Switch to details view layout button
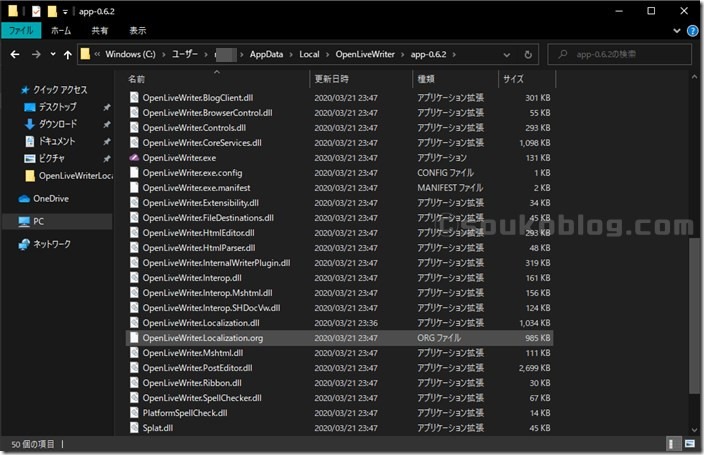Image resolution: width=704 pixels, height=455 pixels. (x=672, y=444)
